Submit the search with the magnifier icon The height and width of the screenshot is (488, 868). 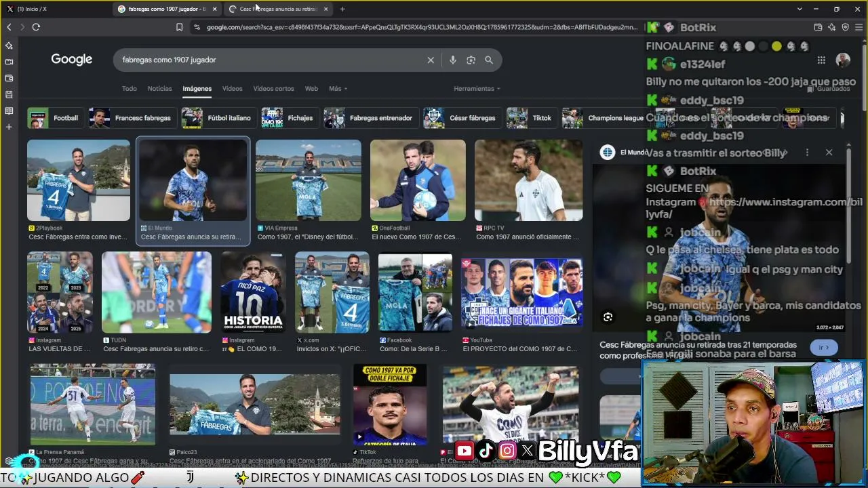pos(489,60)
